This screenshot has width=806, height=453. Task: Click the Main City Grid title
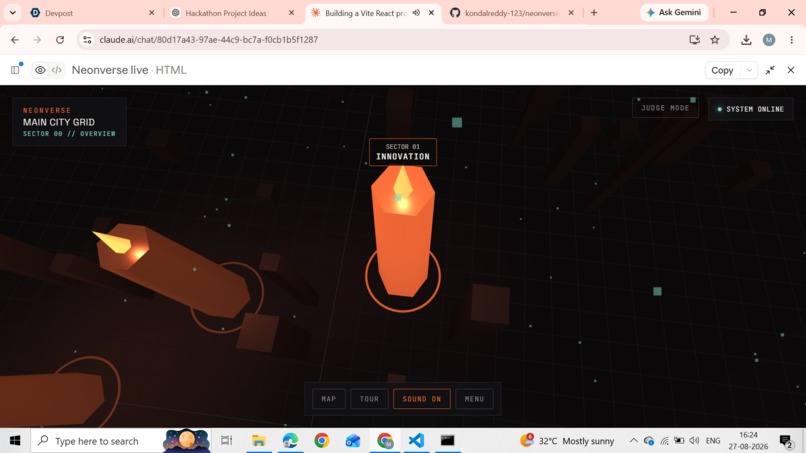(x=59, y=122)
